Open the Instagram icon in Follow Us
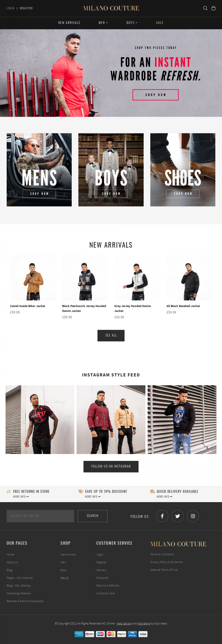The image size is (222, 644). (193, 516)
